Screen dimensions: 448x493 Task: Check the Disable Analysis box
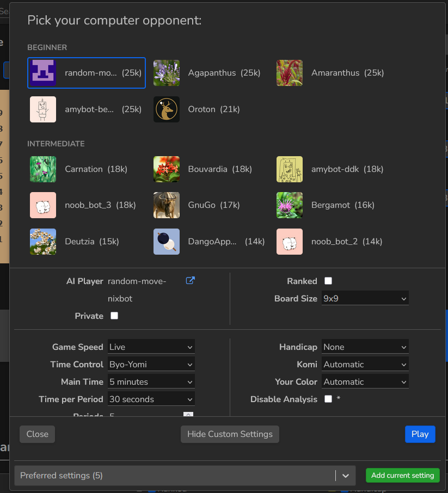(x=328, y=399)
